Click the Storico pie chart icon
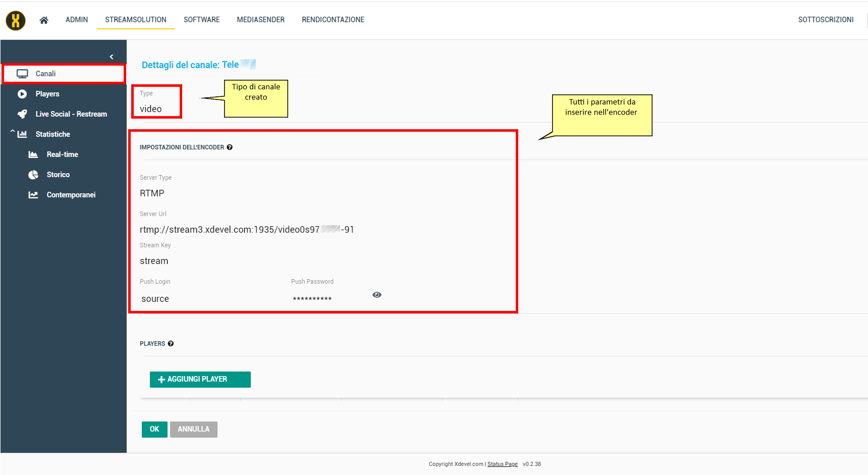The height and width of the screenshot is (475, 868). point(33,175)
